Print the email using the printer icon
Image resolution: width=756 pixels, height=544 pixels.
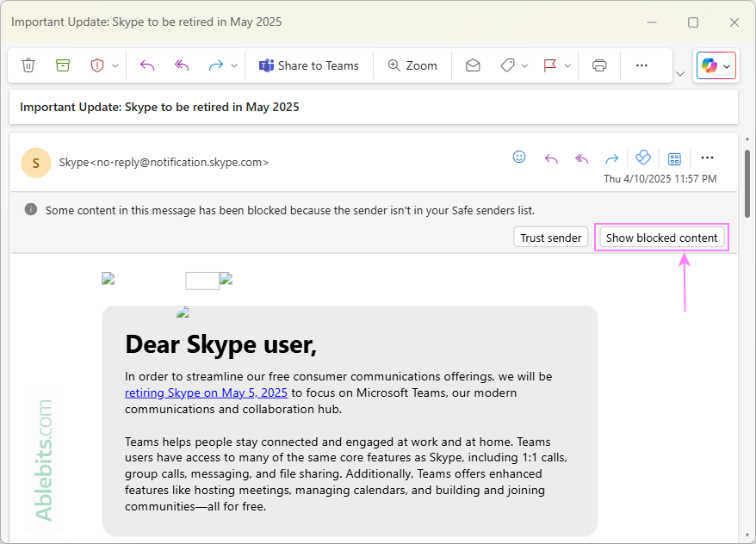pyautogui.click(x=599, y=65)
